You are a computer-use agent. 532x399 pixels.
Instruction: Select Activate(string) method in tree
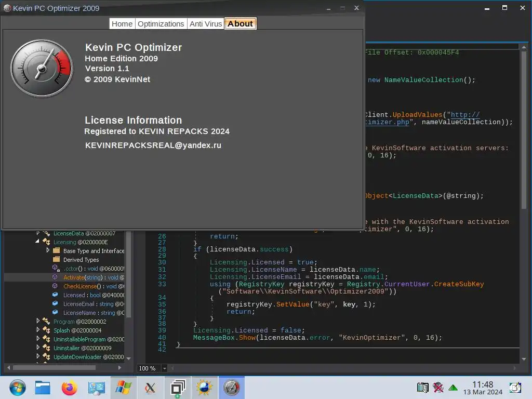tap(94, 277)
